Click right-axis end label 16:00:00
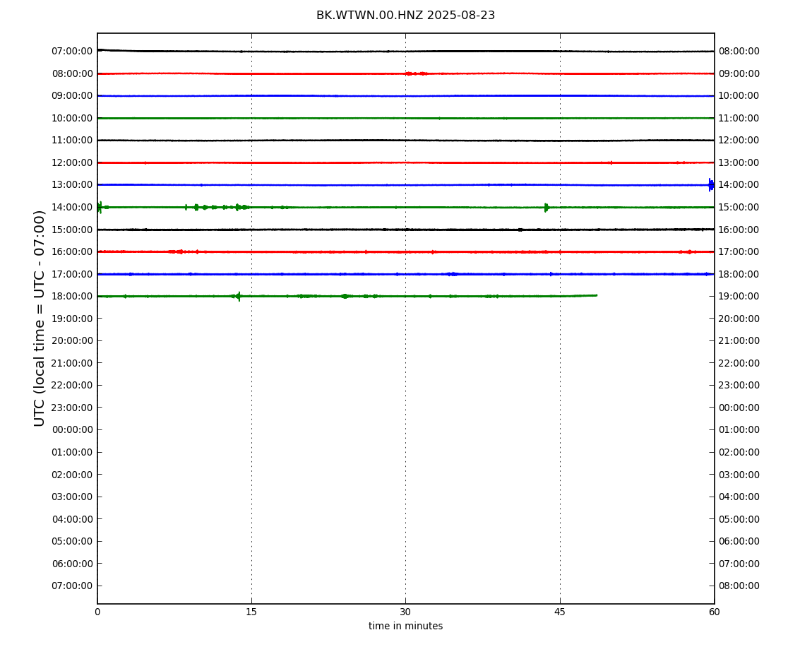 point(739,230)
